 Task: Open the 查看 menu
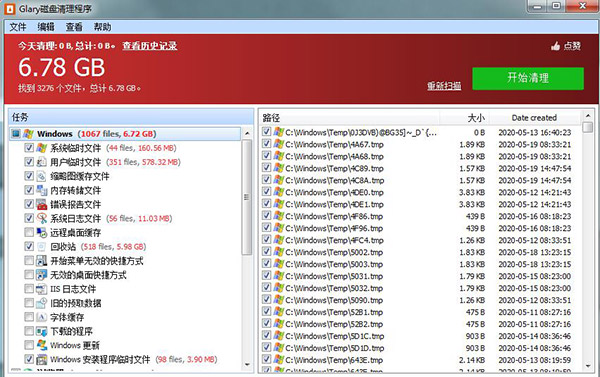pos(74,27)
